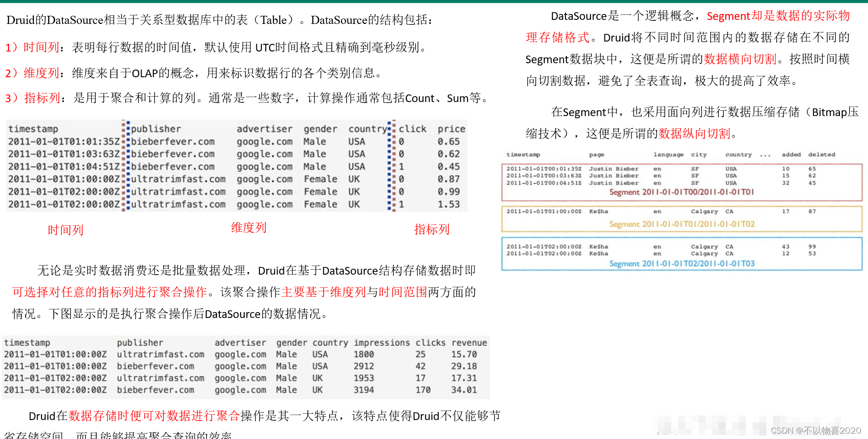Click the red segment label 2011-01-01T00/2011-01-01T01
The image size is (868, 439).
(682, 192)
